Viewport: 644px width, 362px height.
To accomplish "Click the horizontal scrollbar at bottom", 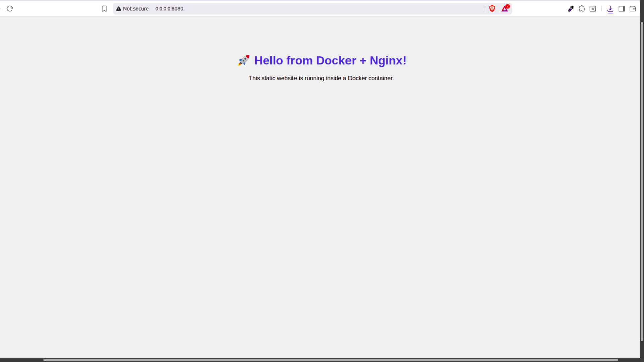I will 330,360.
